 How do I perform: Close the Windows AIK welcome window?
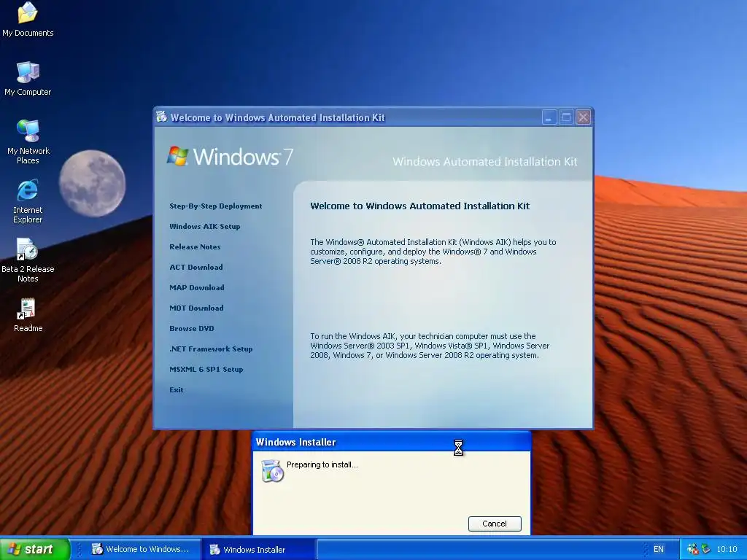(x=584, y=117)
